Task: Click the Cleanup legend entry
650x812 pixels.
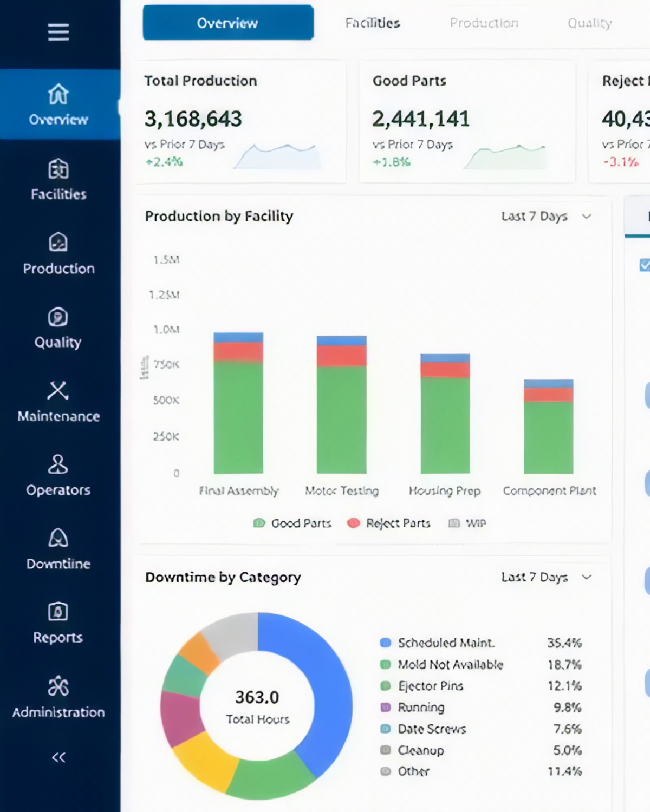Action: tap(412, 750)
